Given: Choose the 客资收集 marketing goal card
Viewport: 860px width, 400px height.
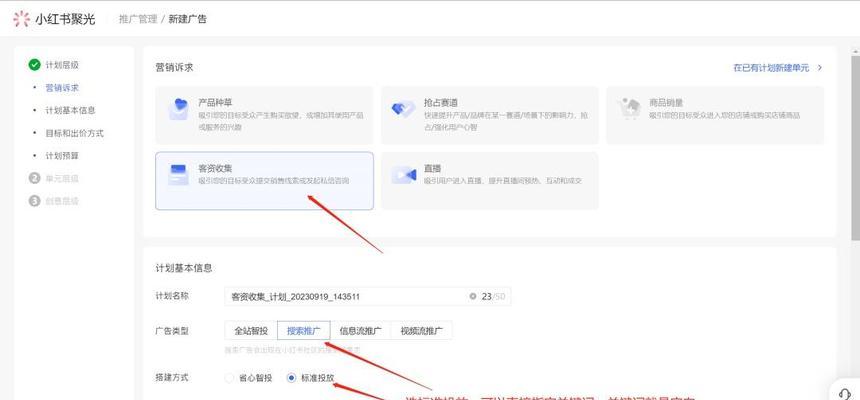Looking at the screenshot, I should click(264, 181).
